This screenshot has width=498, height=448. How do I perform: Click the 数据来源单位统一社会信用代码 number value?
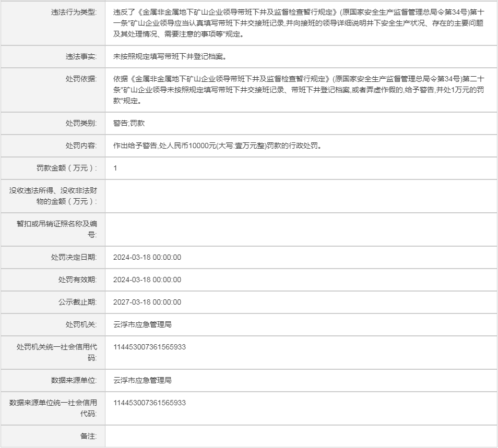coord(149,403)
